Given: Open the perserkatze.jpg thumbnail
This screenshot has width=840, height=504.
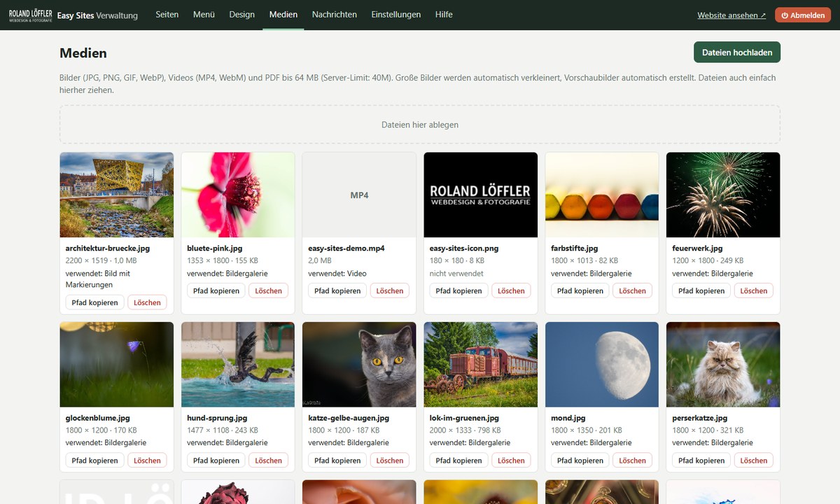Looking at the screenshot, I should (723, 365).
